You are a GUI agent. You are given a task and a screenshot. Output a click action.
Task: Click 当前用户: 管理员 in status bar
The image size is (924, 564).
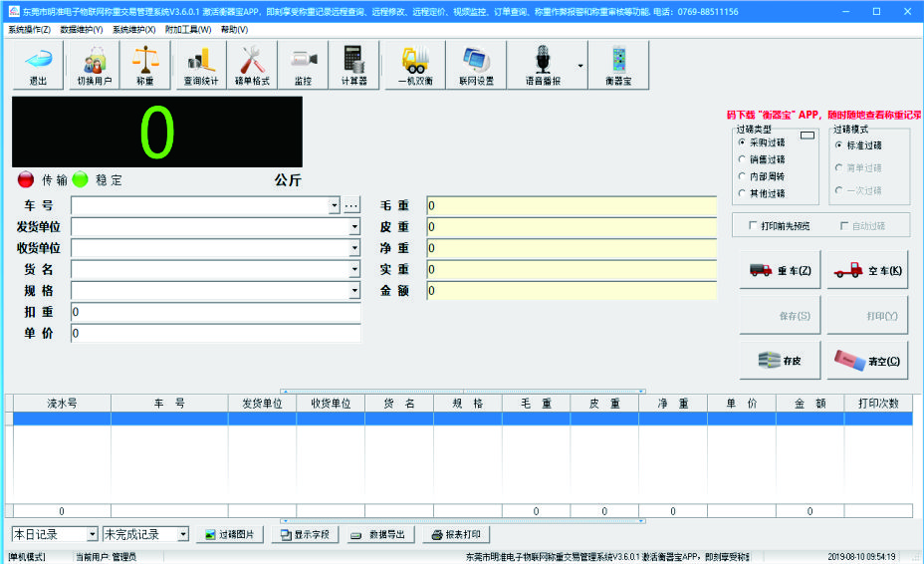[x=107, y=556]
